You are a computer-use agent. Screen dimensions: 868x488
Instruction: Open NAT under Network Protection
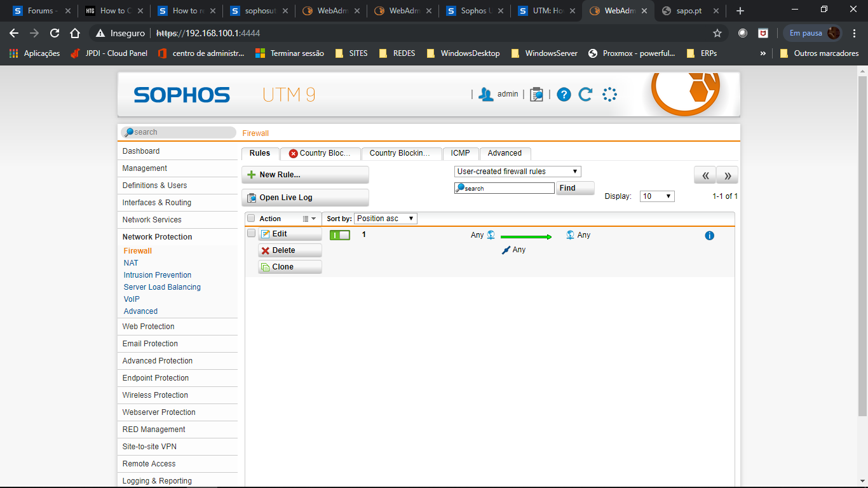click(131, 263)
